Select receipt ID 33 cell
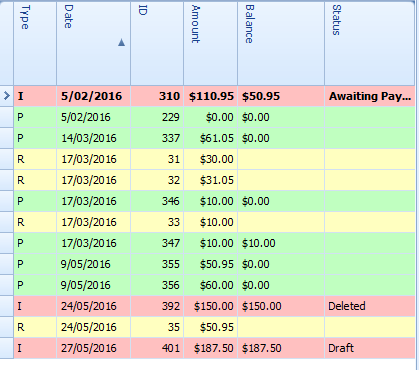The width and height of the screenshot is (419, 370). point(157,222)
